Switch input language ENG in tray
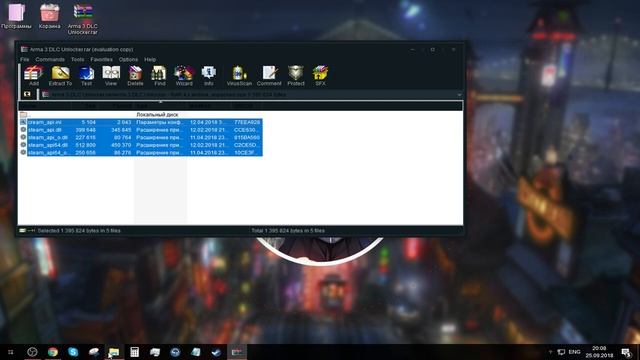Viewport: 640px width, 360px height. pyautogui.click(x=574, y=352)
